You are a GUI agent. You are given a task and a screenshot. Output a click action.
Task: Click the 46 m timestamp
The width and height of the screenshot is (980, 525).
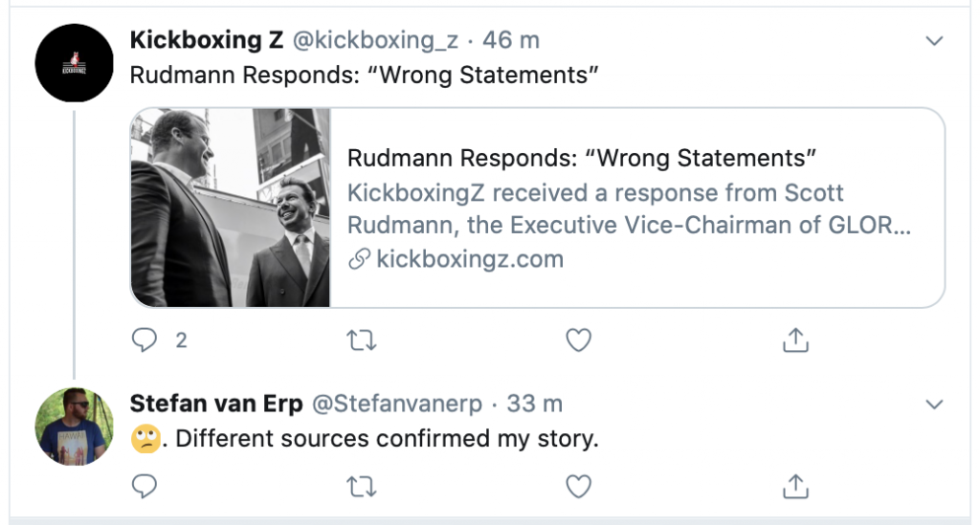point(511,41)
